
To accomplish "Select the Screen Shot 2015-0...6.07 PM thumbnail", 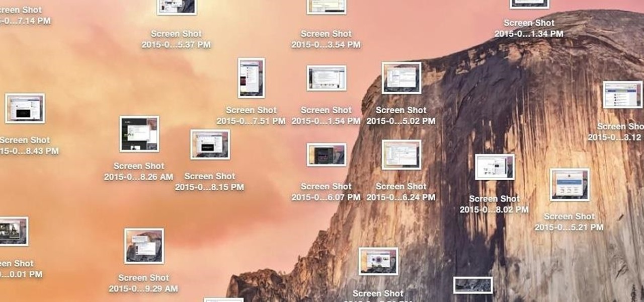I will 327,155.
